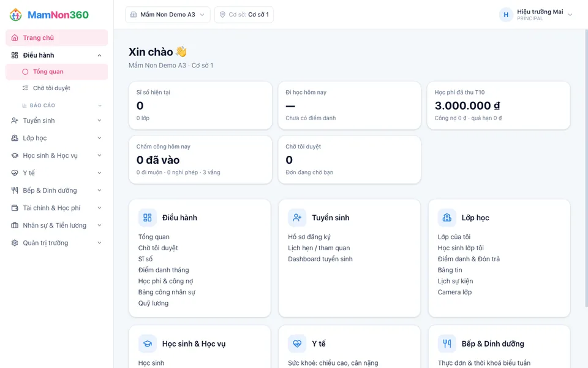The image size is (588, 368).
Task: Open Lớp của tôi link
Action: click(454, 237)
